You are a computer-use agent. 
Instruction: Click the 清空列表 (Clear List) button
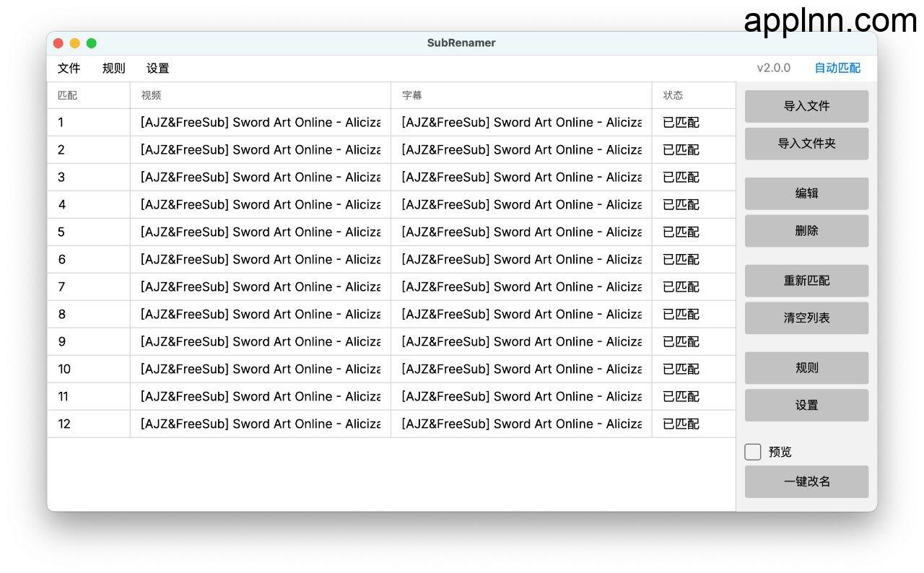(x=806, y=318)
